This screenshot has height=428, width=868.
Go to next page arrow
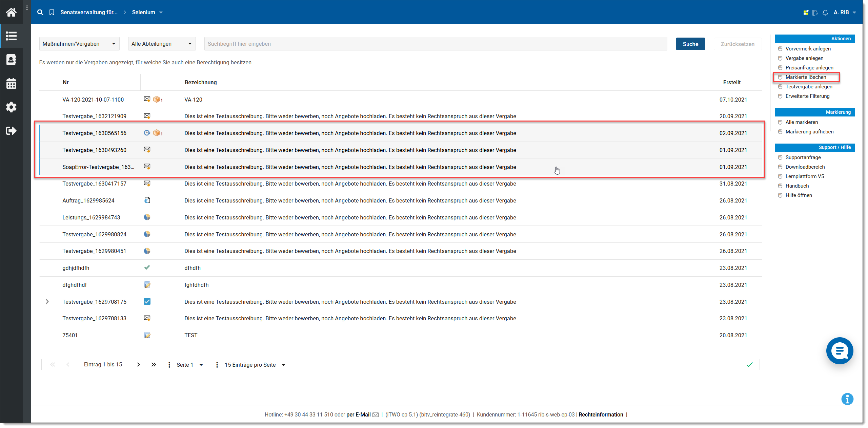138,364
